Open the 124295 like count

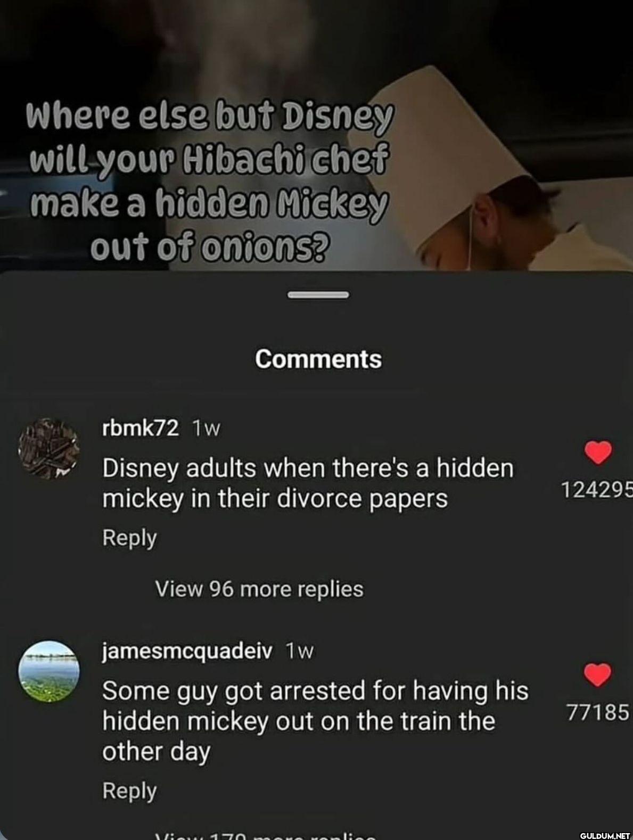coord(597,489)
